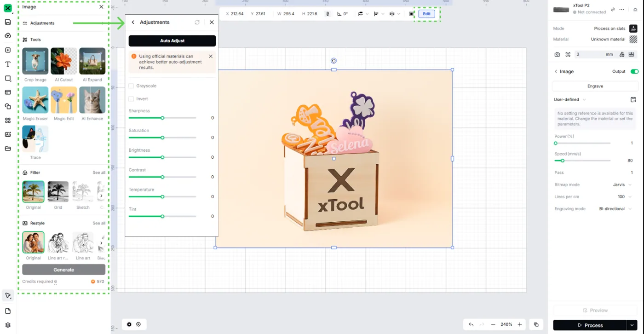The image size is (644, 334).
Task: Click See all next to Filter
Action: point(99,173)
